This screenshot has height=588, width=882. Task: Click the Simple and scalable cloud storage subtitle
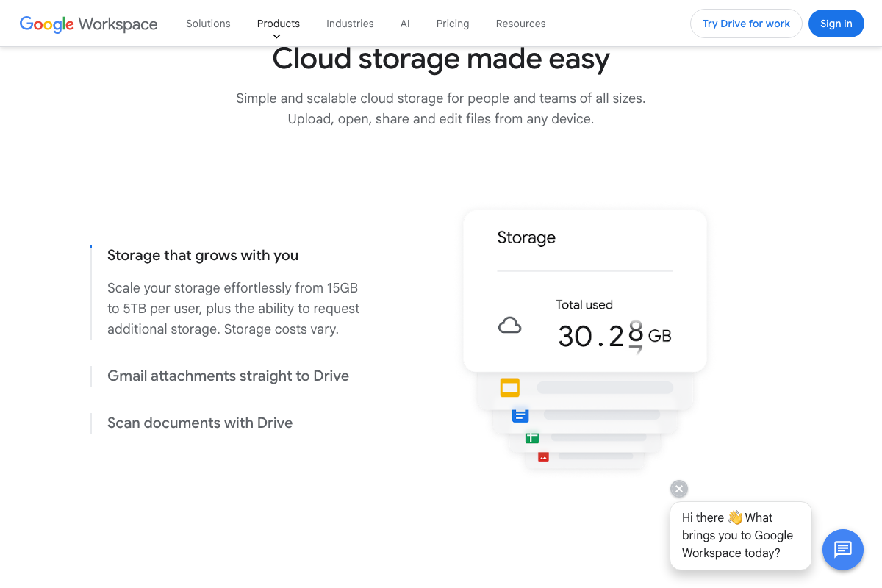(x=441, y=109)
